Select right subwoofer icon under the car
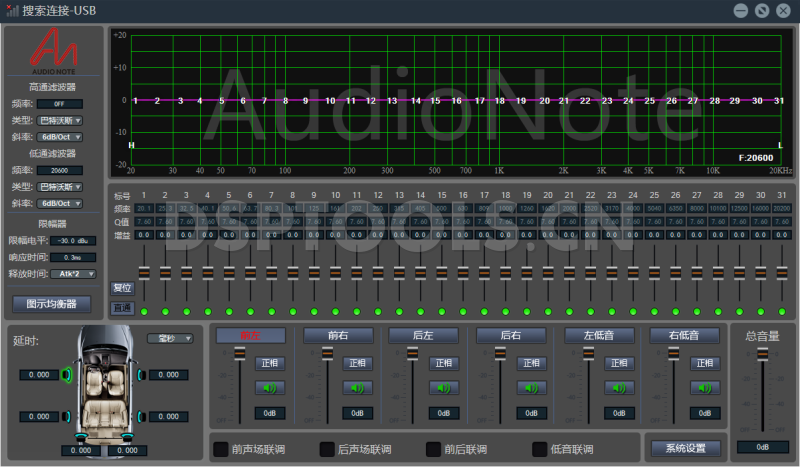Viewport: 800px width, 467px height. coord(127,436)
